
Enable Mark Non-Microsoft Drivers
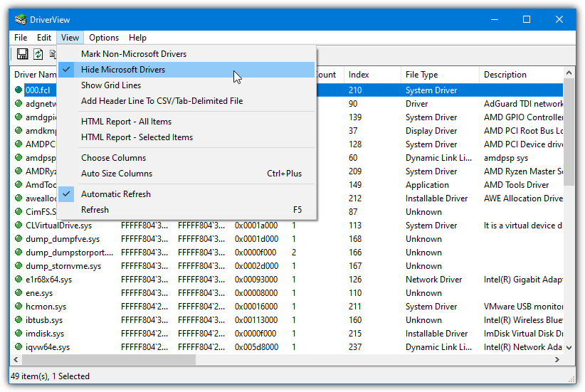[x=186, y=53]
